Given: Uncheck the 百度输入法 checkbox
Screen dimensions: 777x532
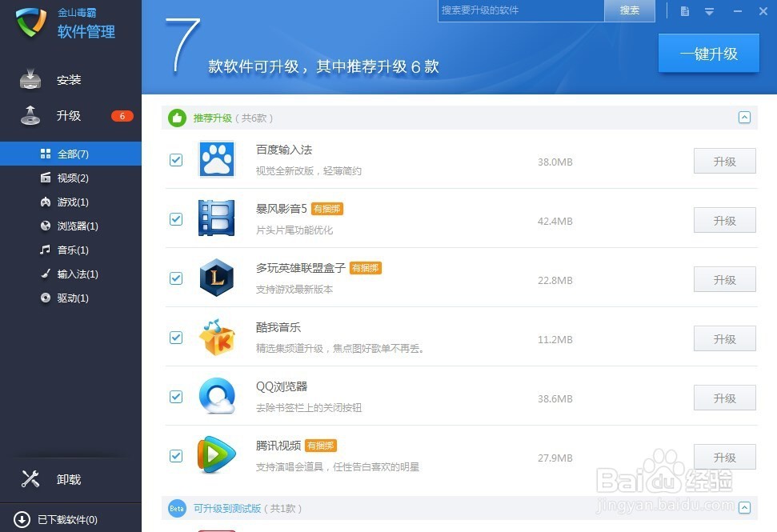Looking at the screenshot, I should click(x=176, y=160).
